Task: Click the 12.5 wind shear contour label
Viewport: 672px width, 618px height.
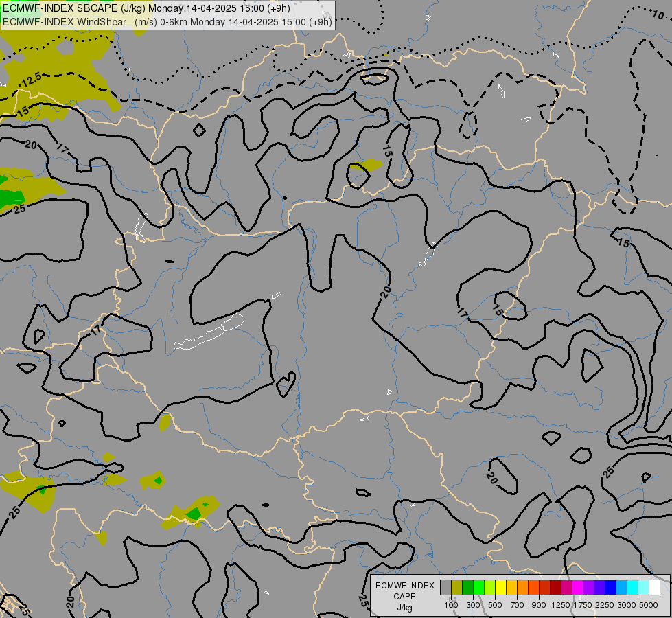Action: point(32,80)
